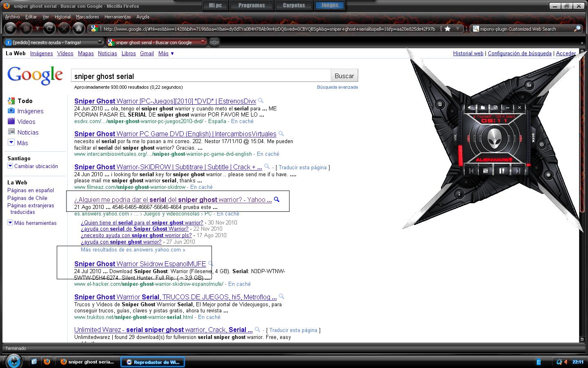Open the Marcadores menu

pos(87,17)
